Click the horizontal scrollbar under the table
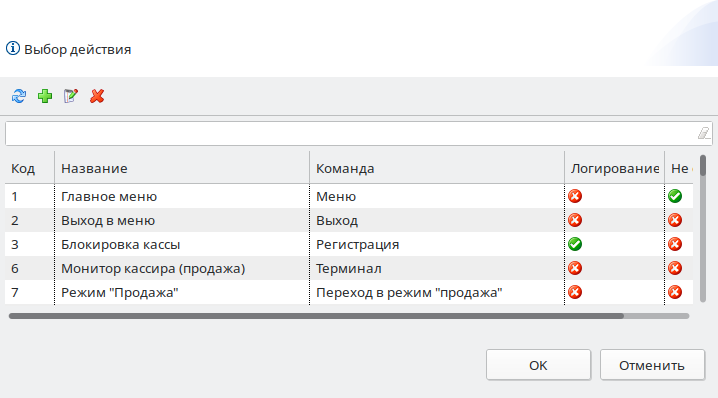Screen dimensions: 718x398 [x=316, y=316]
